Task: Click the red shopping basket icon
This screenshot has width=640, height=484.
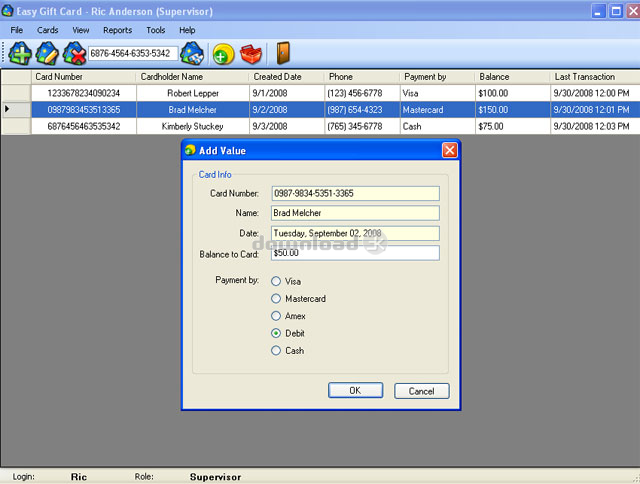Action: click(250, 53)
